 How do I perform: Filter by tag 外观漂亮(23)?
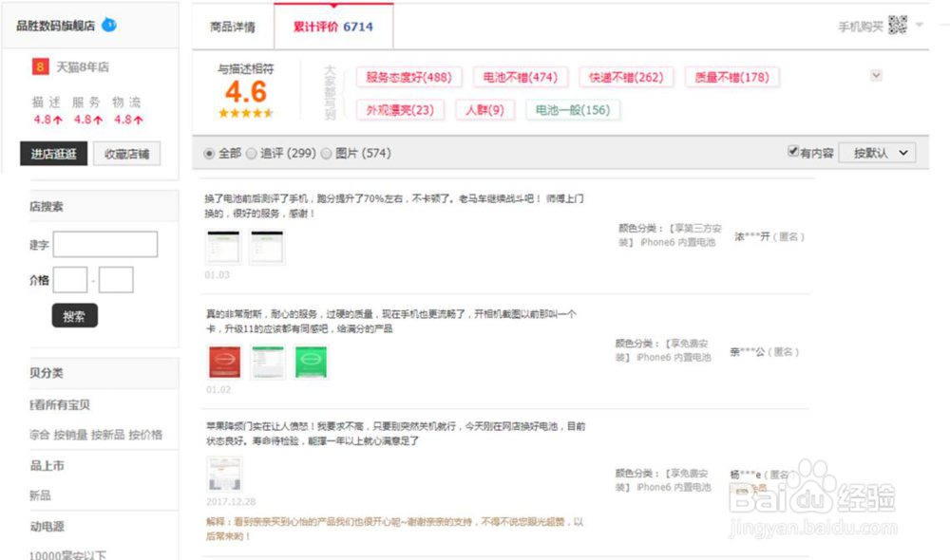400,110
